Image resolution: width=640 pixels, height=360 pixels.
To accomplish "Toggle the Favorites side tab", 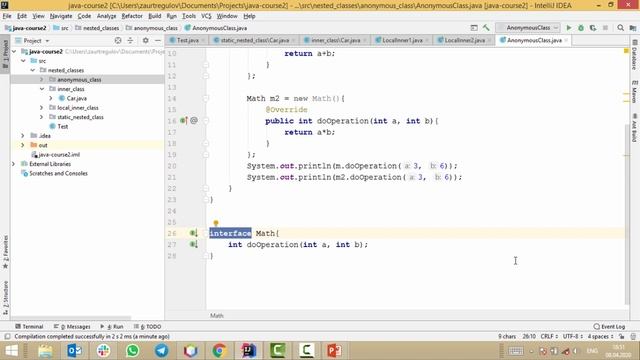I will click(5, 251).
